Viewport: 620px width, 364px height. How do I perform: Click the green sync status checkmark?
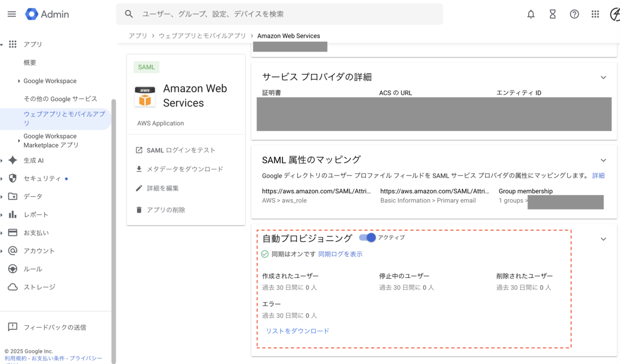coord(265,254)
